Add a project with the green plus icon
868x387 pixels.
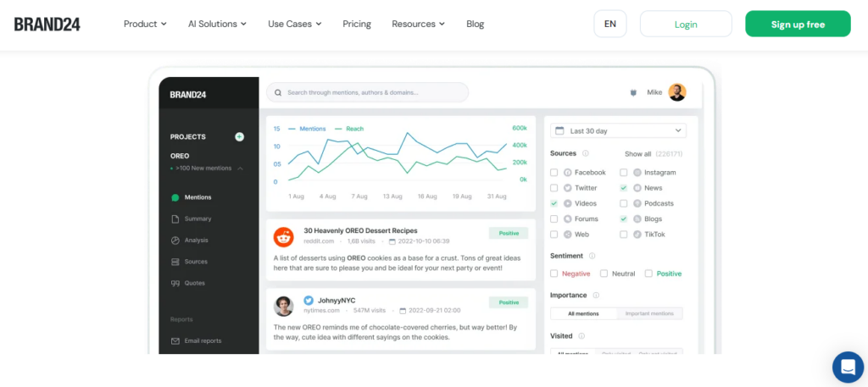point(239,136)
